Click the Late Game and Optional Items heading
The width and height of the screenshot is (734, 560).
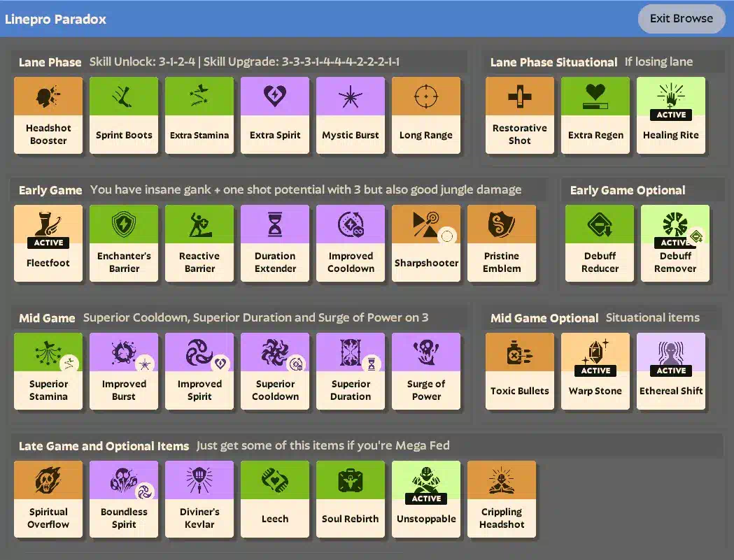pyautogui.click(x=104, y=446)
